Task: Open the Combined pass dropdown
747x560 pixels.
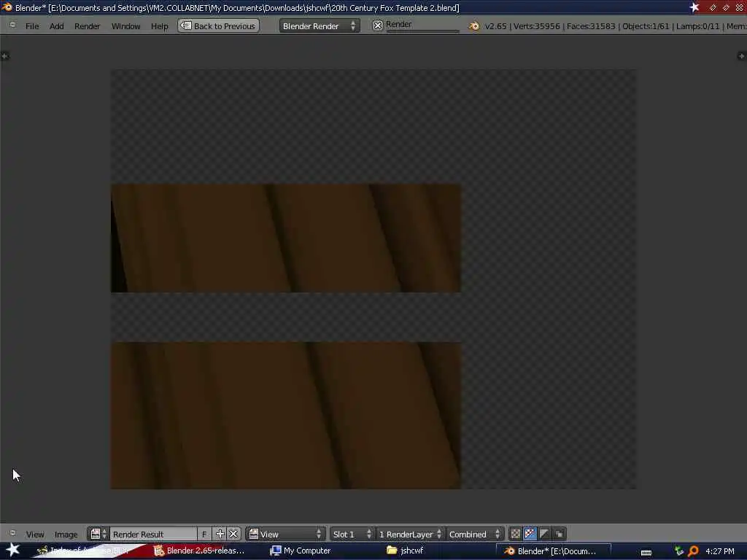Action: (474, 534)
